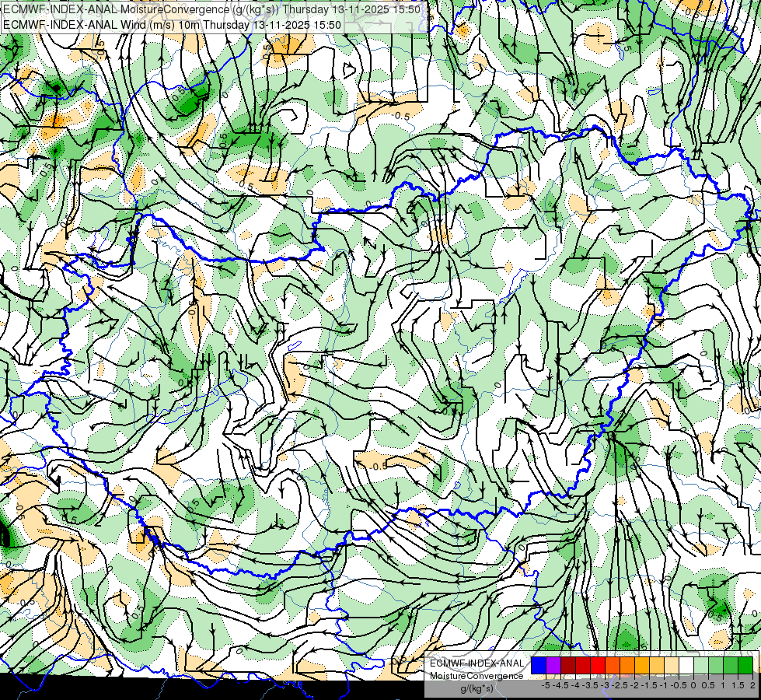Viewport: 761px width, 700px height.
Task: Click the Wind (m/s) 10m title line
Action: (x=172, y=25)
